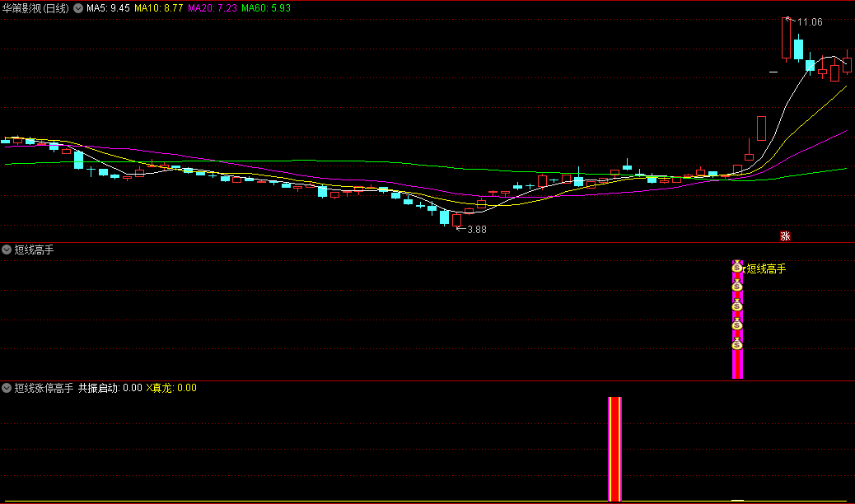Click the red 涨 marker icon

pyautogui.click(x=785, y=236)
